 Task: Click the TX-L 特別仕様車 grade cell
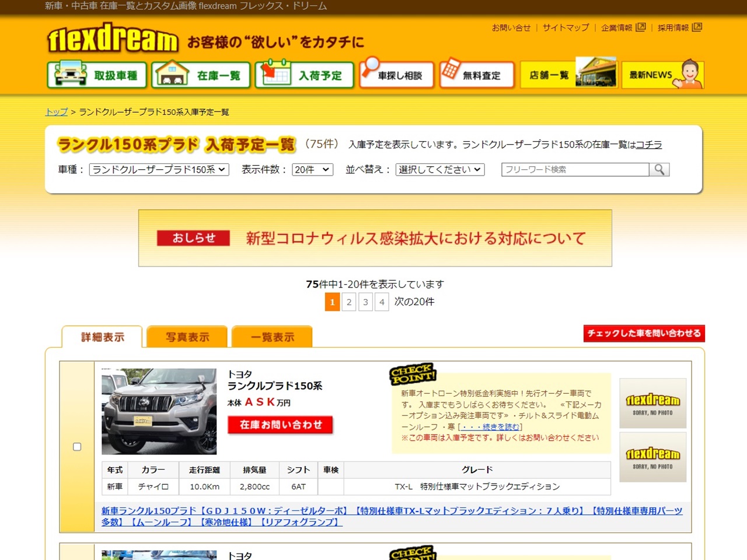click(477, 487)
